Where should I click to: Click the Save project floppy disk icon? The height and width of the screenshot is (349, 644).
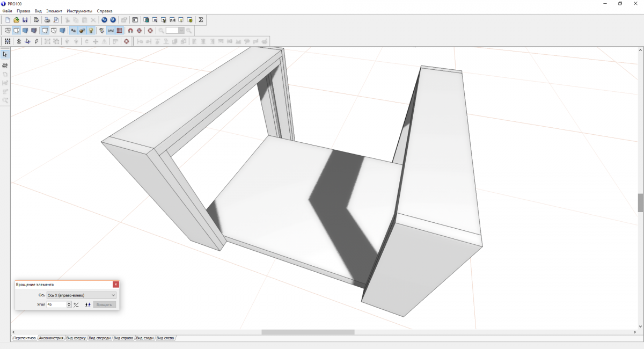[25, 20]
